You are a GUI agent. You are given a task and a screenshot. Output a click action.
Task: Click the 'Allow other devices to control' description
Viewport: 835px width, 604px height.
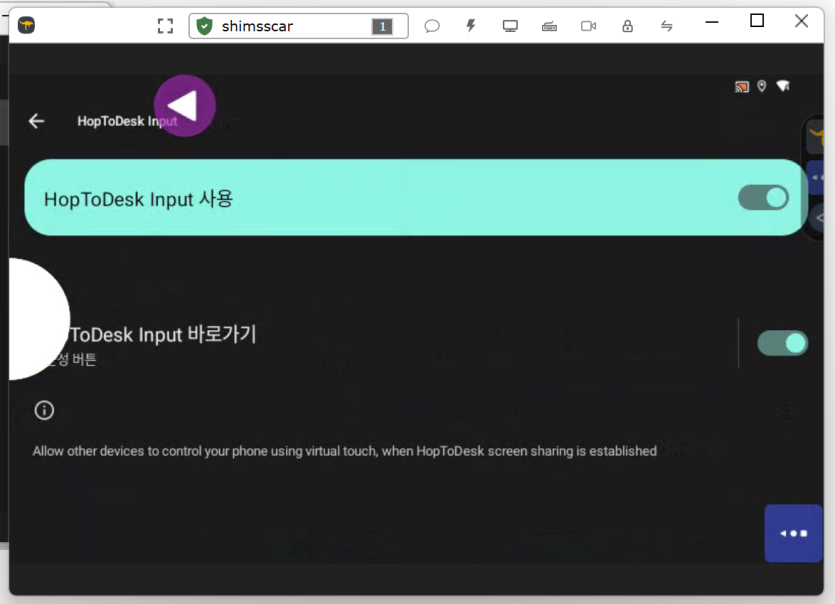pos(345,451)
